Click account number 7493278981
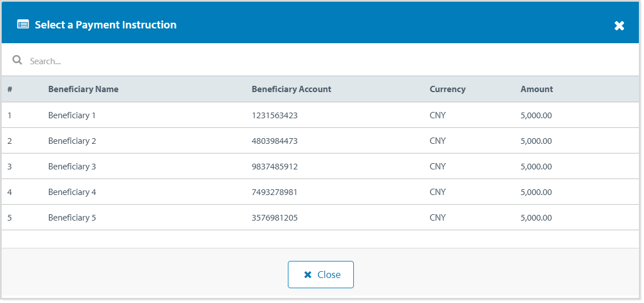This screenshot has height=303, width=644. point(275,192)
